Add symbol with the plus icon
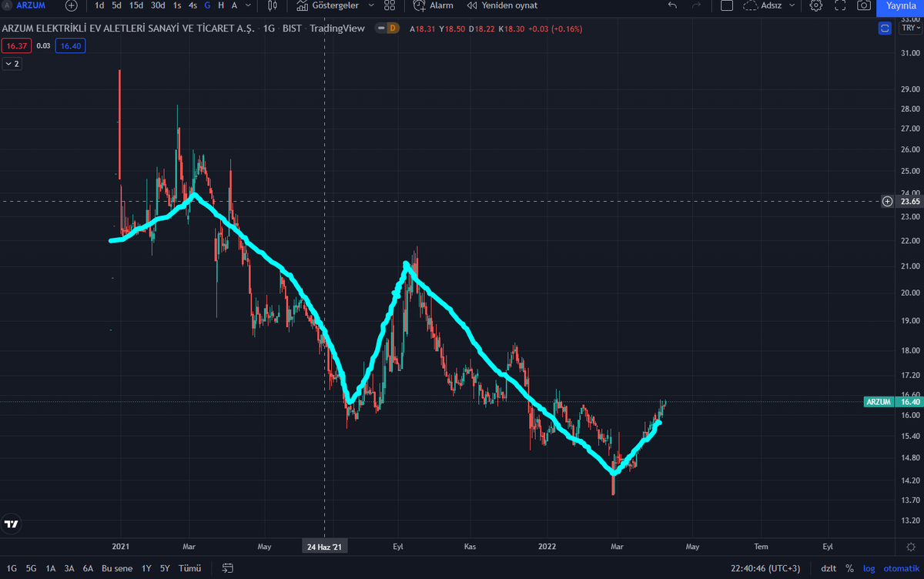Screen dimensions: 924x579 click(72, 5)
